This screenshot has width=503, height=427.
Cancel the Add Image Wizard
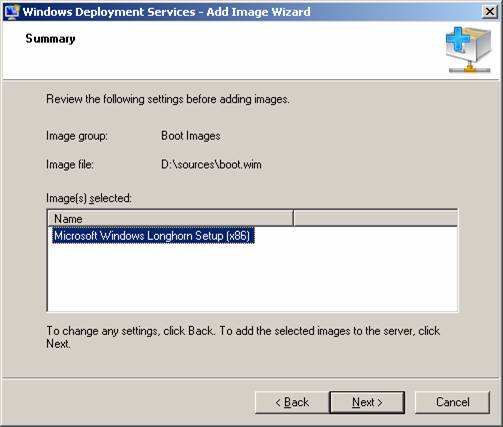[x=452, y=402]
